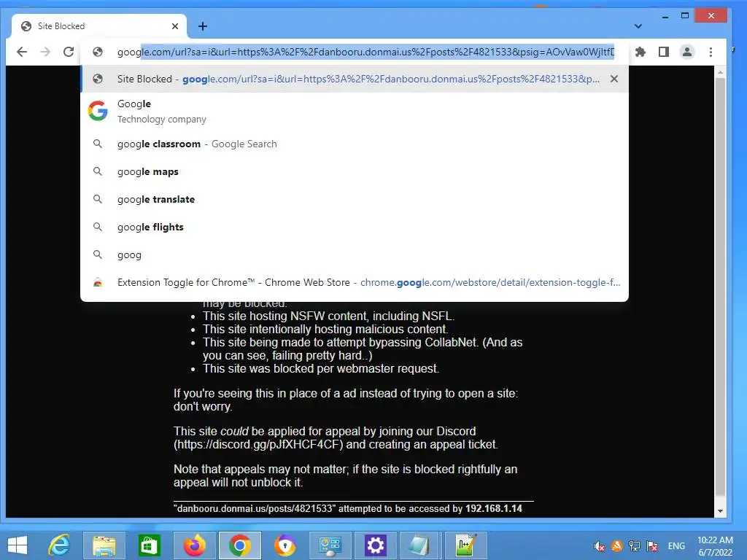
Task: Toggle the Chrome side panel
Action: tap(664, 52)
